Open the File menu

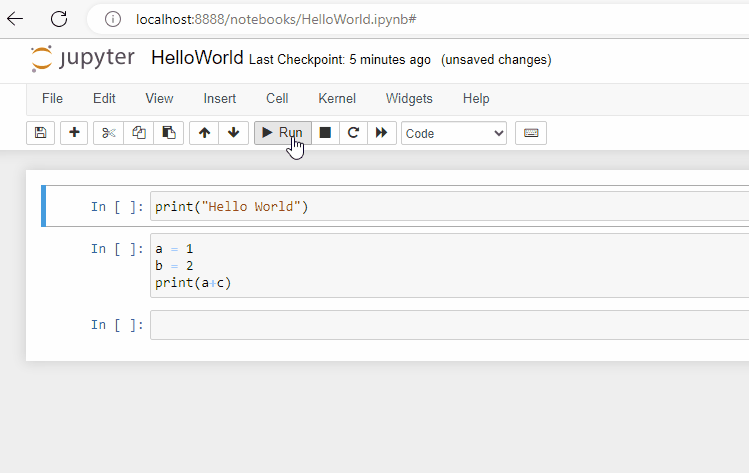tap(52, 99)
